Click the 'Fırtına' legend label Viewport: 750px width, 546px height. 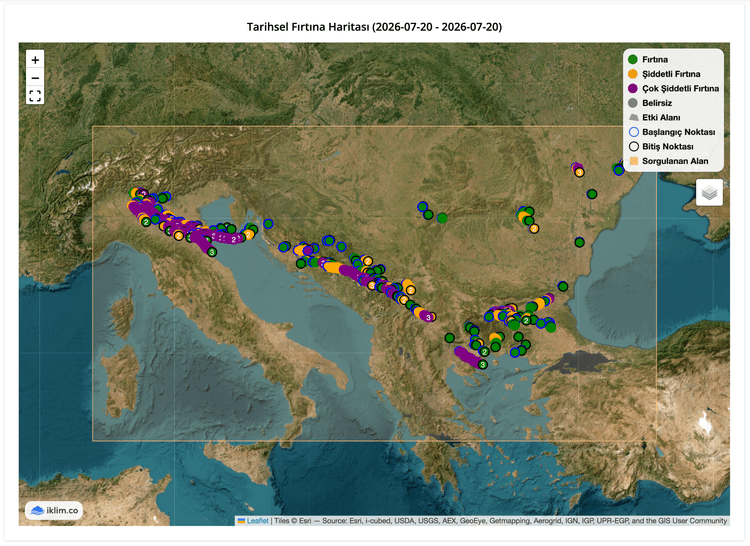pyautogui.click(x=655, y=59)
